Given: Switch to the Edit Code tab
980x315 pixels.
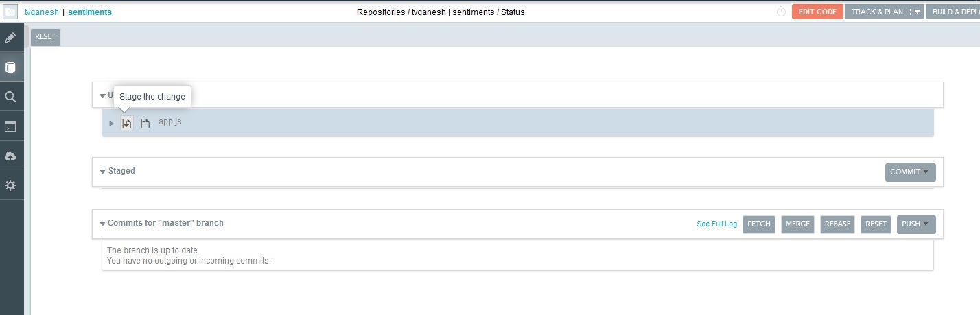Looking at the screenshot, I should [x=817, y=12].
